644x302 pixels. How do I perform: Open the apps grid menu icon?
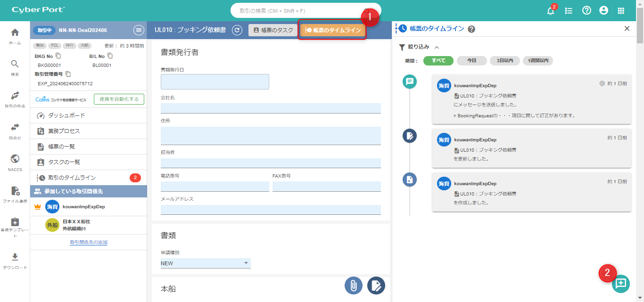pyautogui.click(x=621, y=10)
